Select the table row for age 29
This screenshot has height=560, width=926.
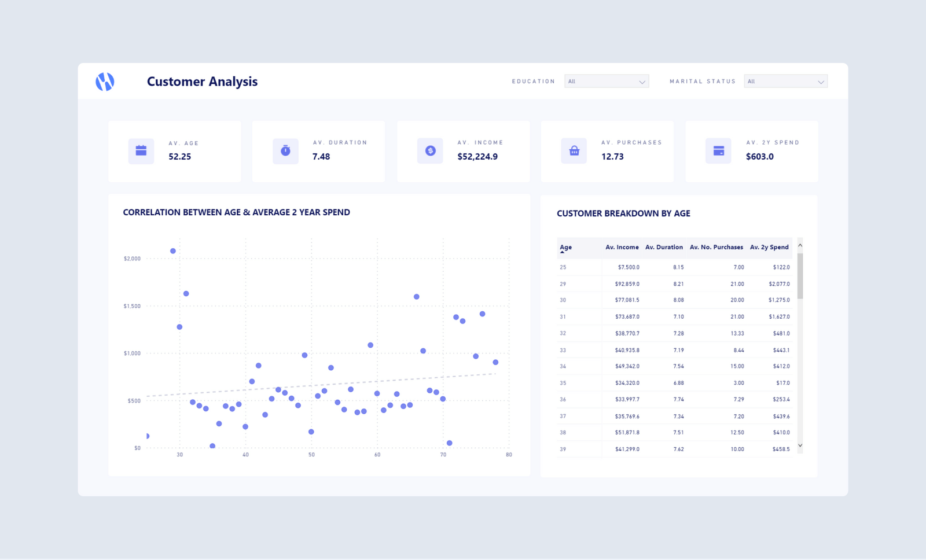click(x=671, y=283)
